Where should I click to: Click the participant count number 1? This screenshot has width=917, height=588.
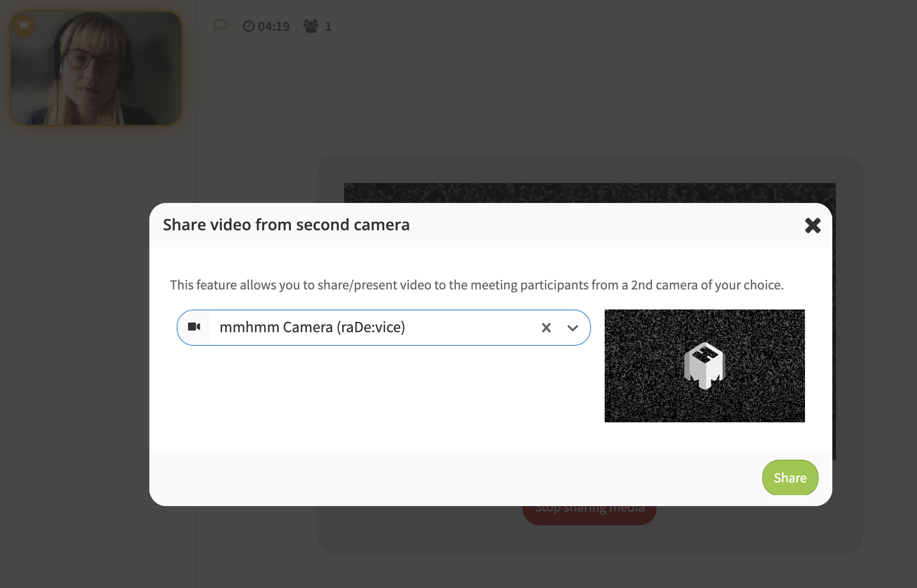[328, 26]
